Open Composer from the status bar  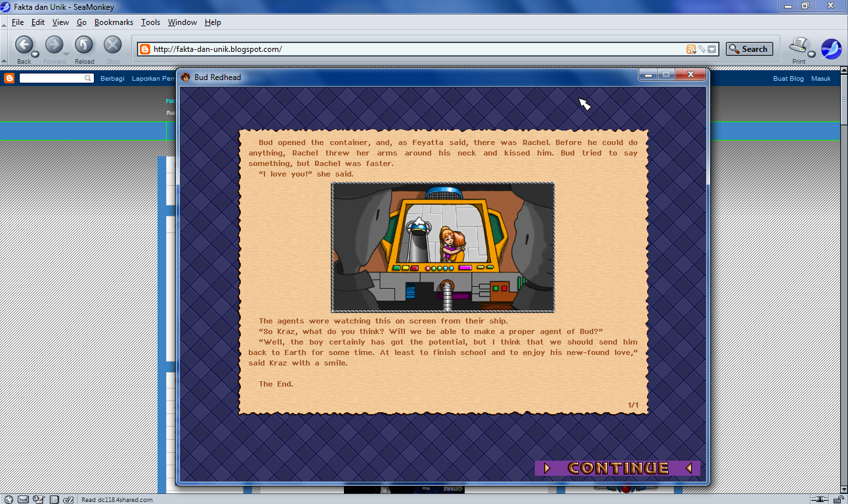tap(38, 499)
